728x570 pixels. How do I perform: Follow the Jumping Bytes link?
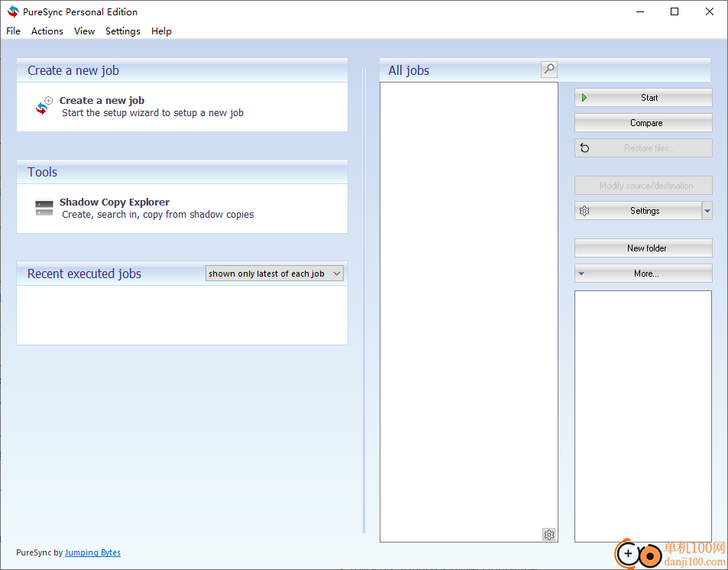(x=93, y=552)
